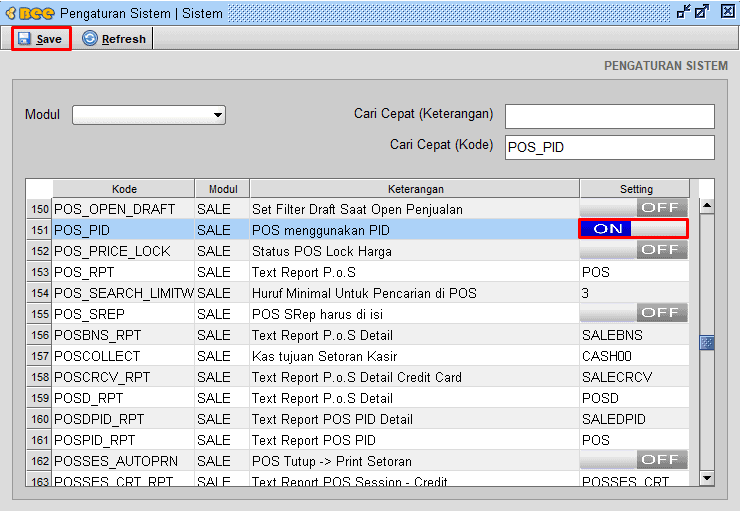Maximize the Pengaturan Sistem window
This screenshot has width=740, height=511.
[x=702, y=11]
